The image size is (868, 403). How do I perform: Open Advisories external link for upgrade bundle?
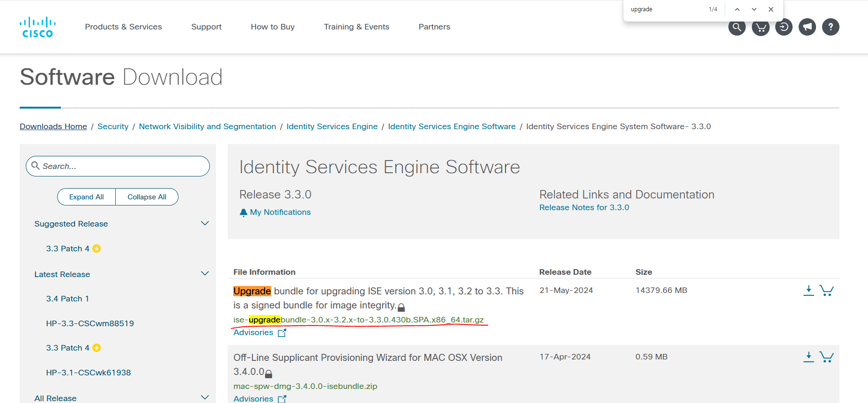click(x=282, y=333)
